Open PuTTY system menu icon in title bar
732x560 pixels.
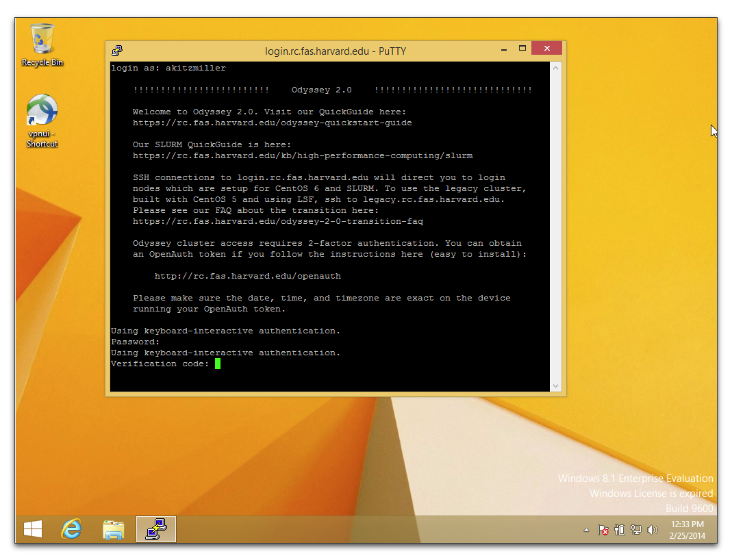tap(117, 51)
